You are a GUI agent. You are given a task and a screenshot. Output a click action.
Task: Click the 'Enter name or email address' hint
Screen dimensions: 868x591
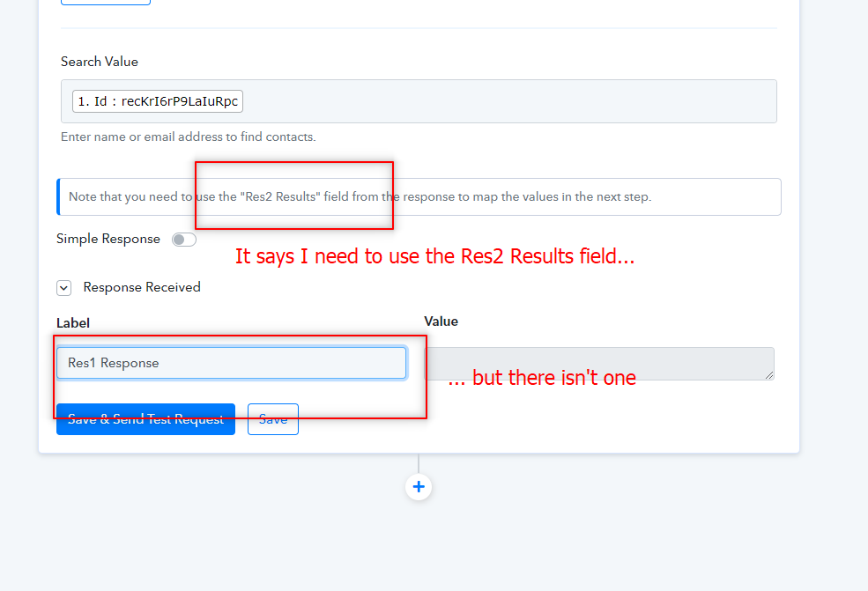[189, 137]
